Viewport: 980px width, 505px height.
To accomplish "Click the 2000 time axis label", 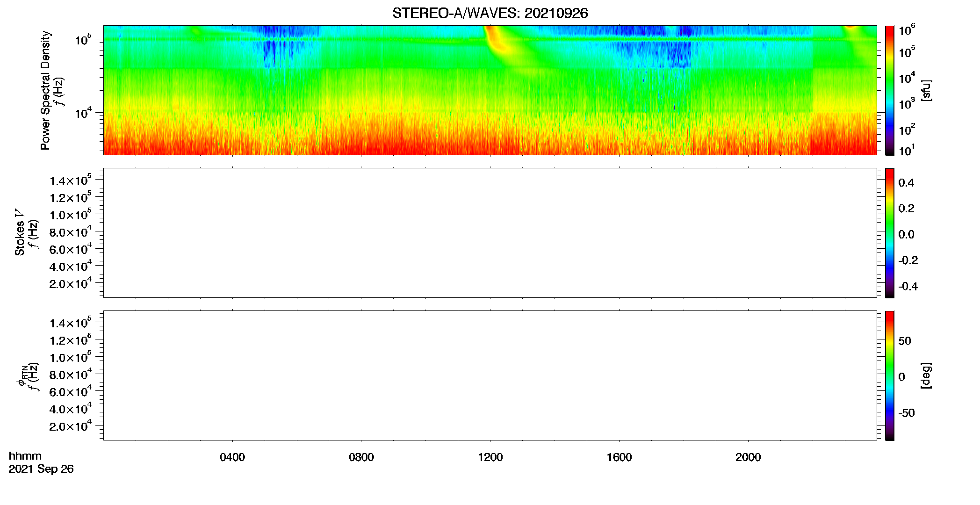I will [x=748, y=457].
